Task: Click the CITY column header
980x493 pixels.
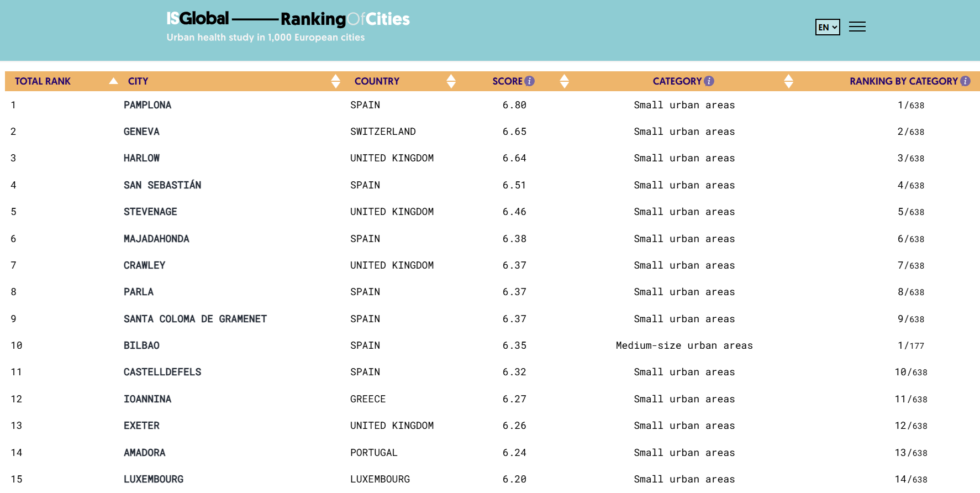Action: click(138, 81)
